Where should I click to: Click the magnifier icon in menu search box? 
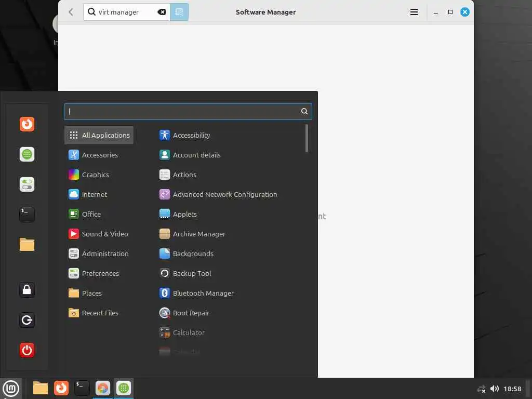304,111
